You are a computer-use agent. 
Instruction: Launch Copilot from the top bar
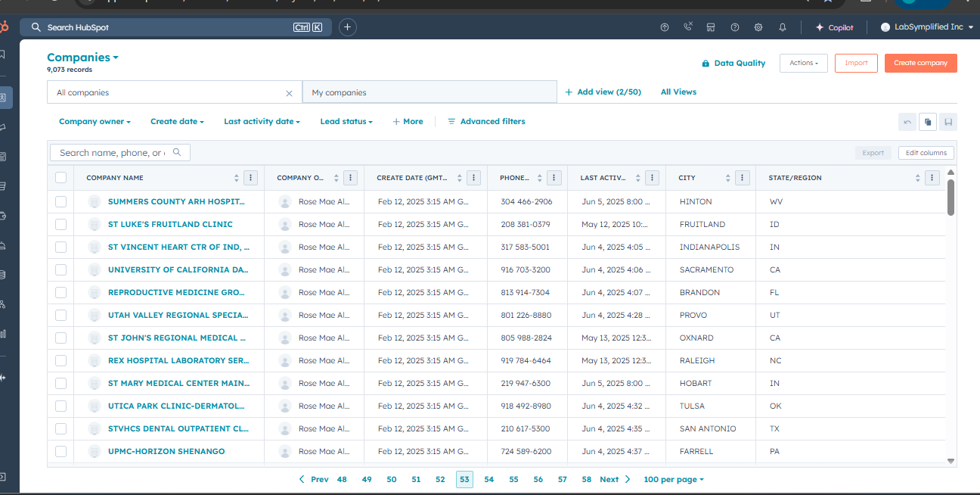click(834, 27)
